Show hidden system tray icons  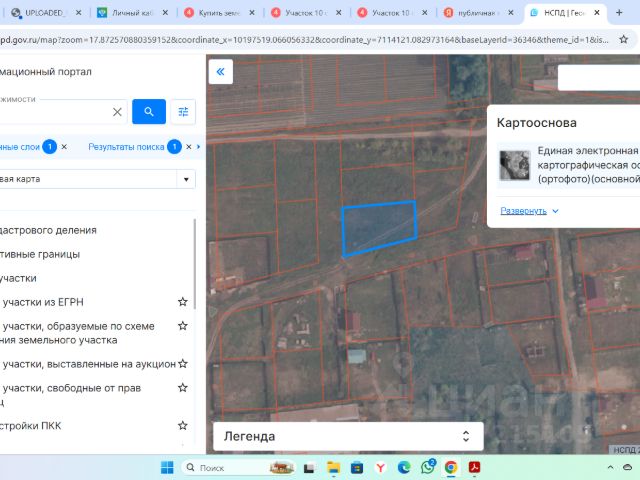(610, 467)
